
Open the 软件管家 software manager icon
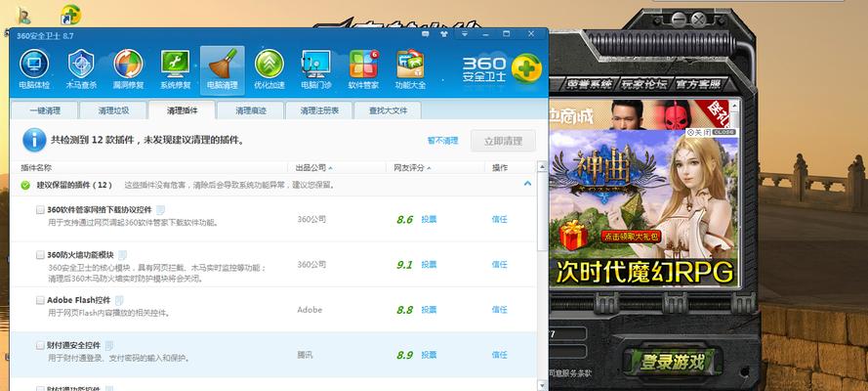[x=363, y=69]
